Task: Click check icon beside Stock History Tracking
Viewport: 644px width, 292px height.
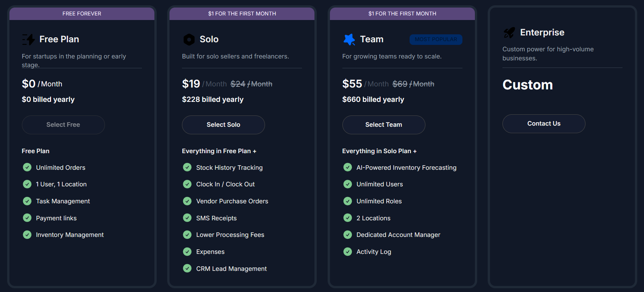Action: pyautogui.click(x=187, y=167)
